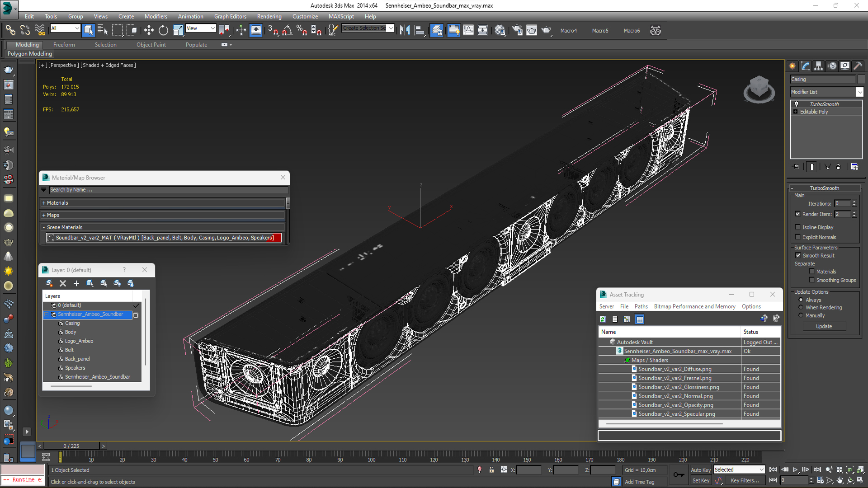Toggle the Render Iters checkbox
The height and width of the screenshot is (488, 868).
tap(797, 214)
